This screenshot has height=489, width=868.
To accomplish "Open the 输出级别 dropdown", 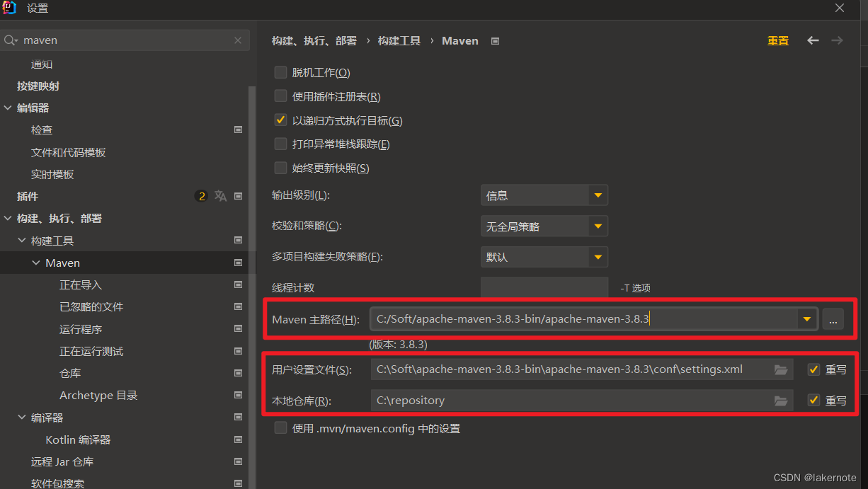I will point(544,195).
